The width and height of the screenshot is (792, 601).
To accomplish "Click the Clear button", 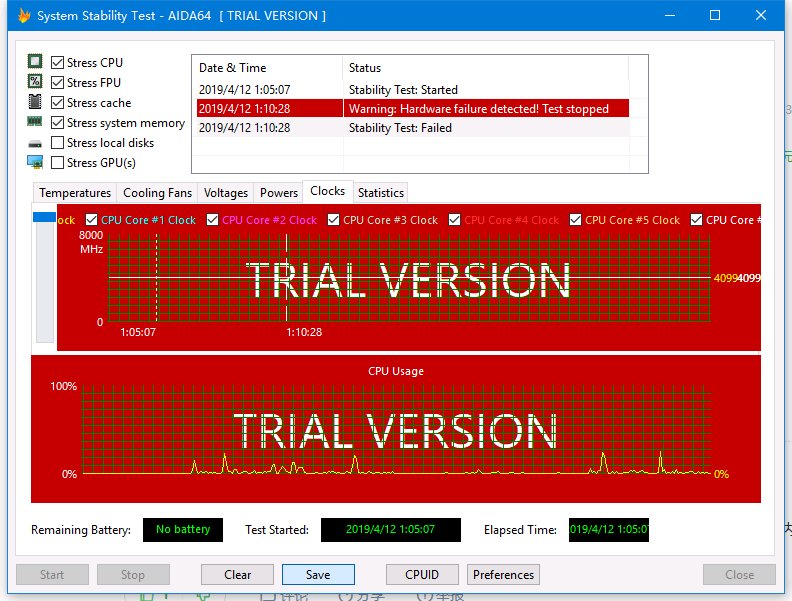I will (237, 575).
